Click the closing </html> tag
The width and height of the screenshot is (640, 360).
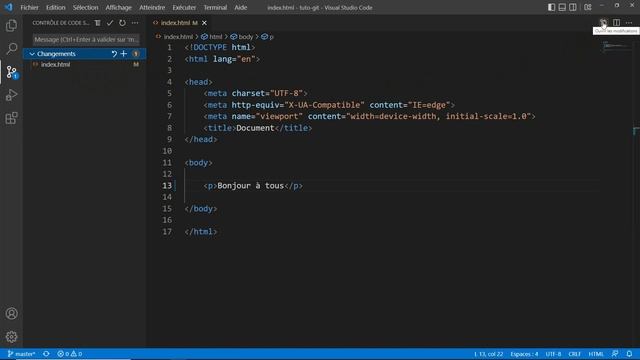[200, 232]
